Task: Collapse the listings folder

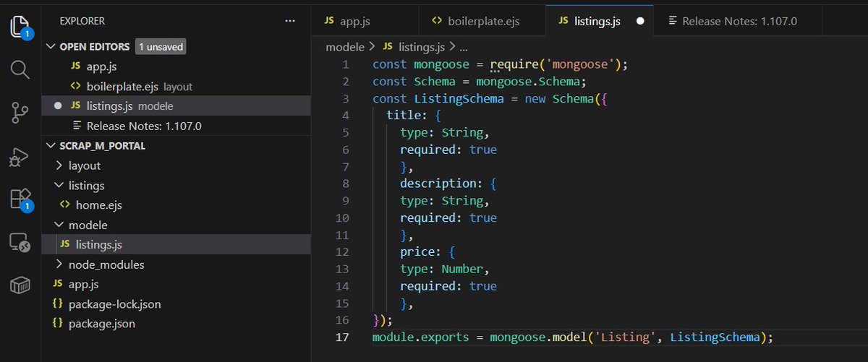Action: (59, 186)
